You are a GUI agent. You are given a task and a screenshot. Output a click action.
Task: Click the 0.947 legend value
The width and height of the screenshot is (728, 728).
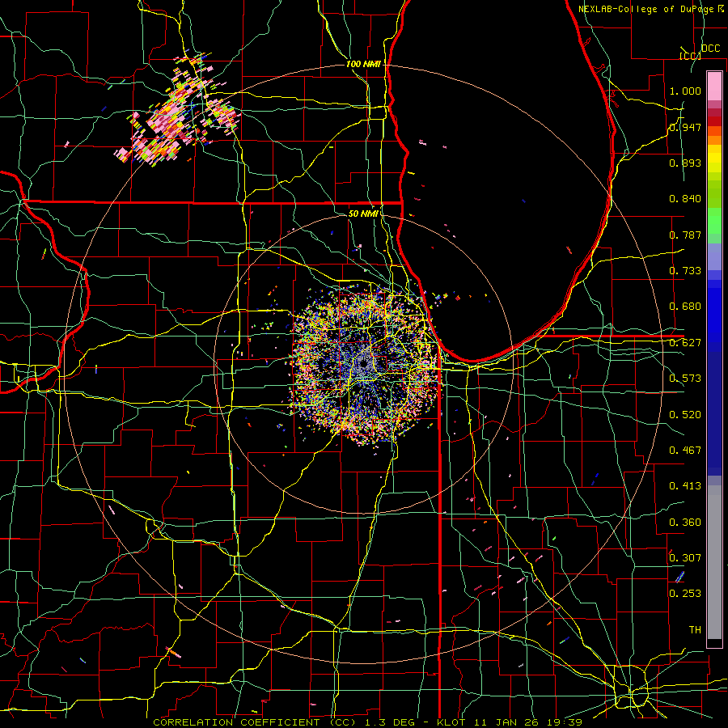pyautogui.click(x=685, y=127)
